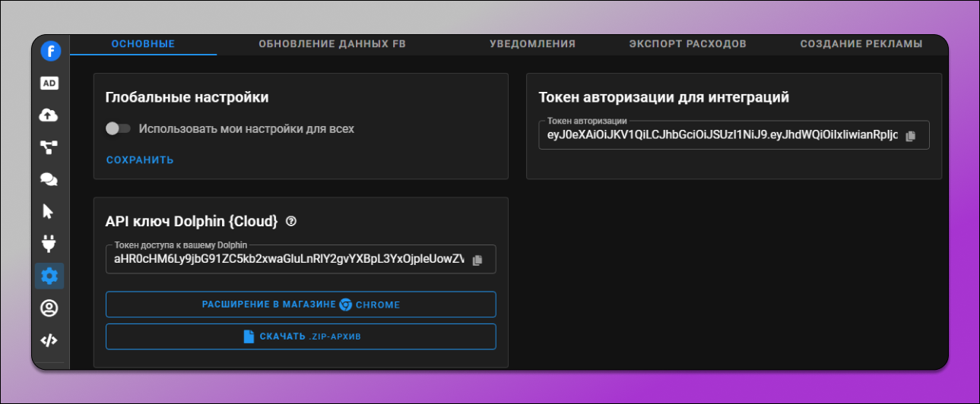Open the СОЗДАНИЕ РЕКЛАМЫ tab
This screenshot has width=980, height=404.
[861, 44]
